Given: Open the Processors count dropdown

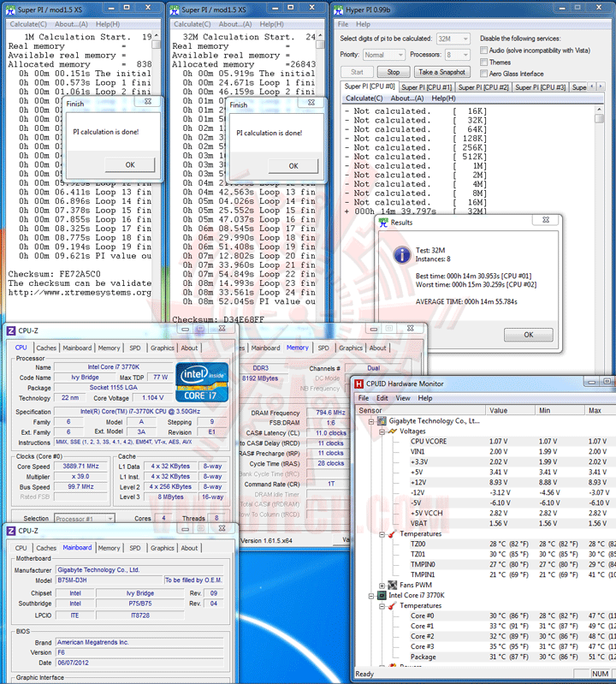Looking at the screenshot, I should pyautogui.click(x=458, y=55).
